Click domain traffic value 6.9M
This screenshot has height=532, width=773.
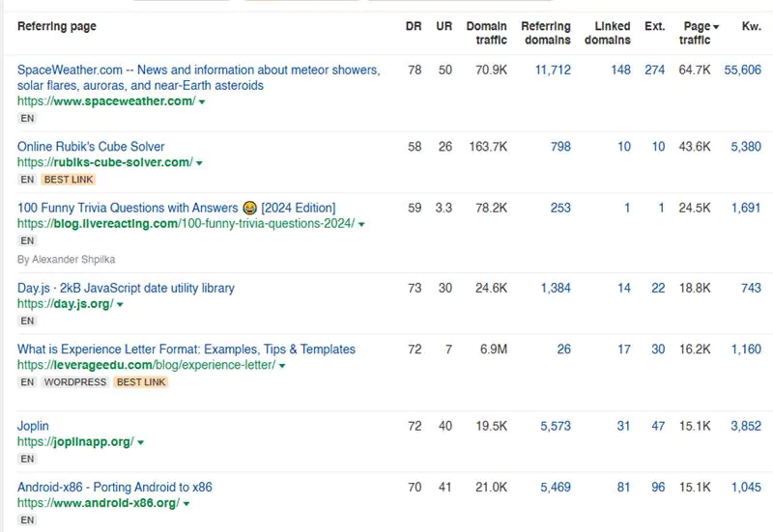pos(494,350)
